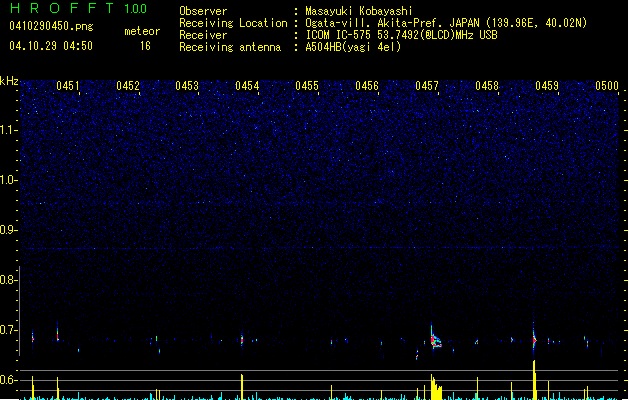Click the 1.0 frequency axis label

point(8,180)
